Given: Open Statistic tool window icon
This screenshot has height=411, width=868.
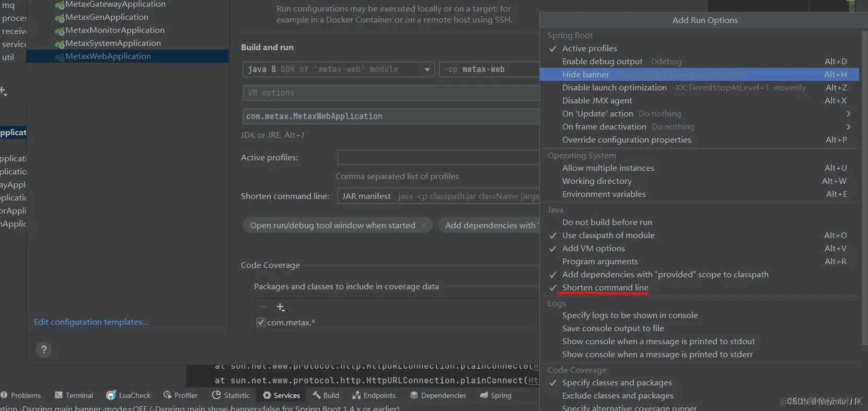Looking at the screenshot, I should tap(216, 395).
